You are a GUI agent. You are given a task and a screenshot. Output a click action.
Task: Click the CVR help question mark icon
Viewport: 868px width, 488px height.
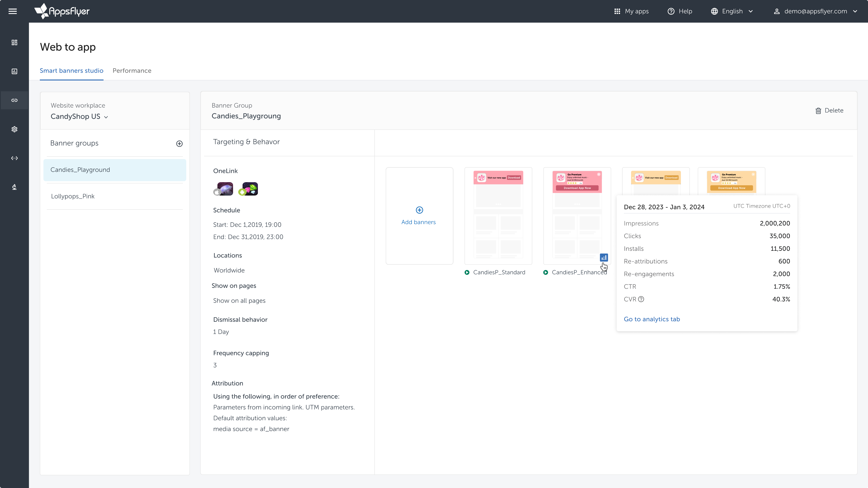(641, 299)
